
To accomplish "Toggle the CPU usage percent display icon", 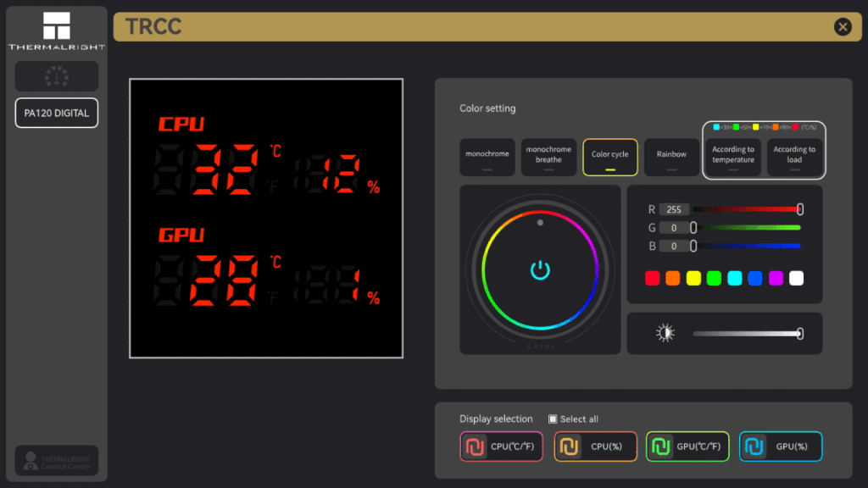I will pos(570,446).
